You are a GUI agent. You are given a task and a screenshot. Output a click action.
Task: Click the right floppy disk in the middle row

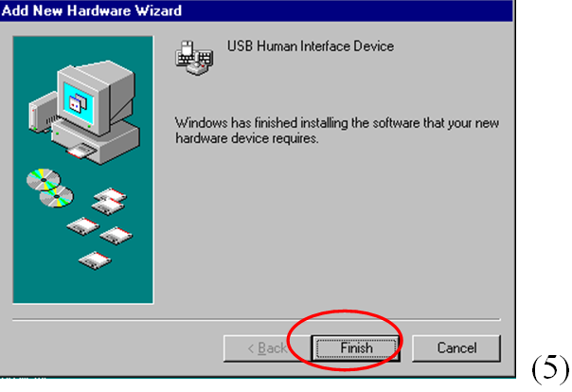[116, 236]
